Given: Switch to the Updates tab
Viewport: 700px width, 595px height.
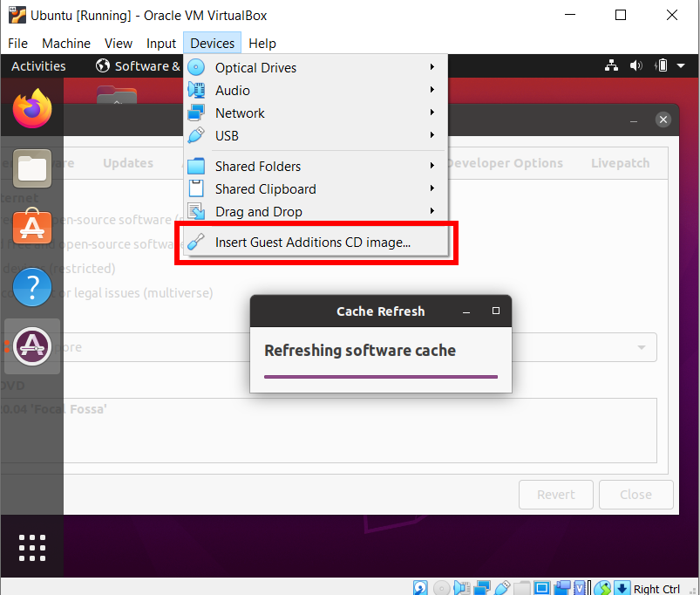Looking at the screenshot, I should click(x=128, y=163).
